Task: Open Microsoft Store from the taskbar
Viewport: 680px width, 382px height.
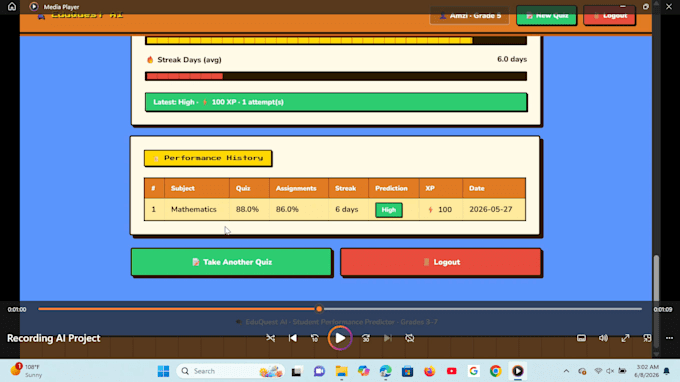Action: pyautogui.click(x=408, y=371)
